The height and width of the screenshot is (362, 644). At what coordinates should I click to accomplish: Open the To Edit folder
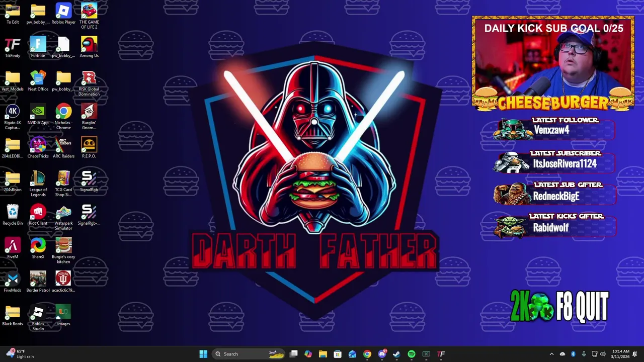[x=13, y=14]
